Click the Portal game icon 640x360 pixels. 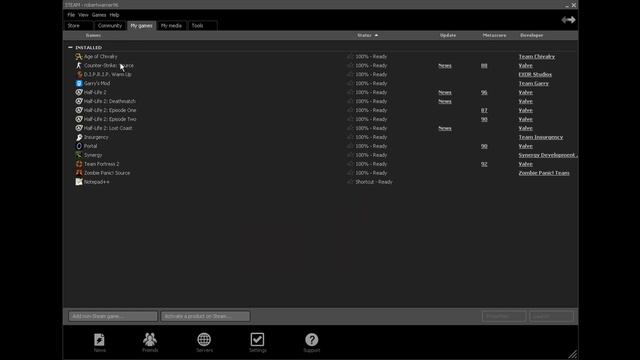click(79, 146)
